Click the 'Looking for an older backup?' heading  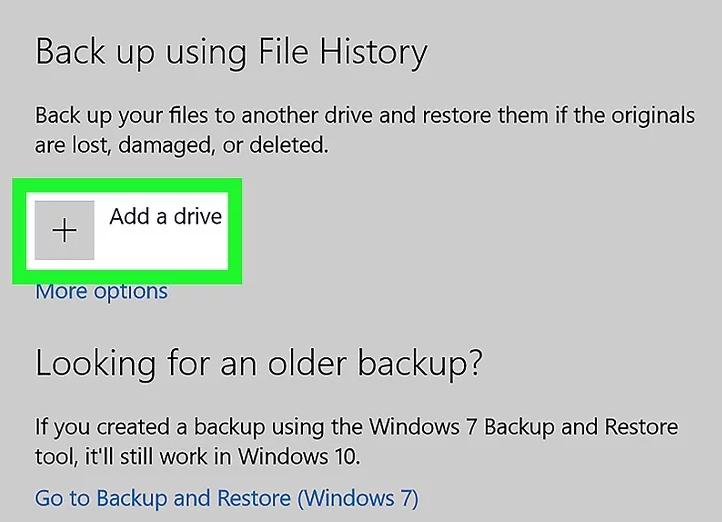pos(258,362)
